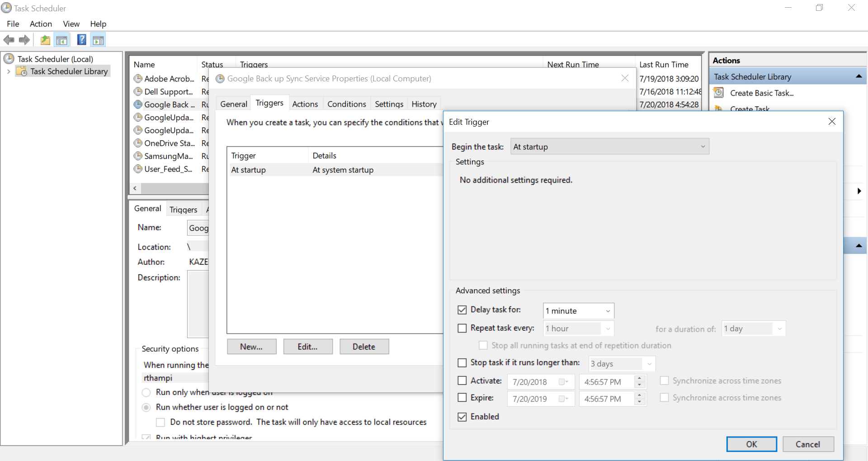This screenshot has height=461, width=868.
Task: Open the Help toolbar icon
Action: tap(82, 40)
